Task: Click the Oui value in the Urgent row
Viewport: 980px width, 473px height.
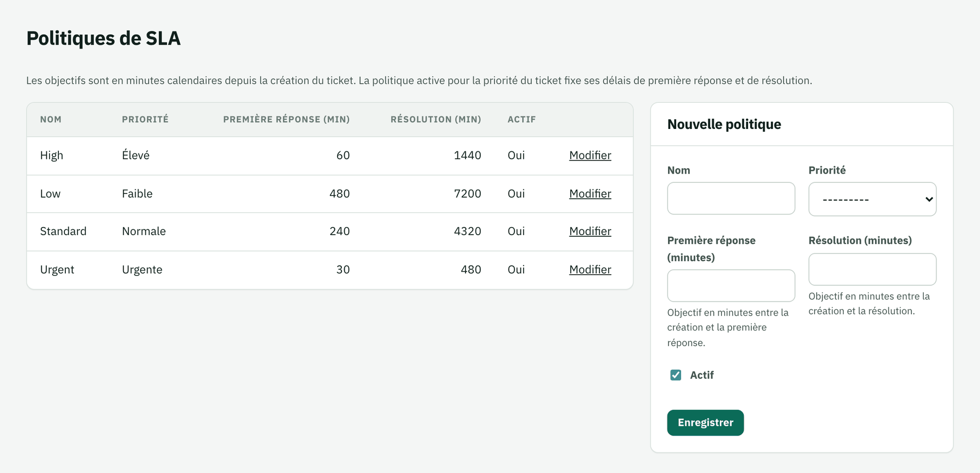Action: (516, 269)
